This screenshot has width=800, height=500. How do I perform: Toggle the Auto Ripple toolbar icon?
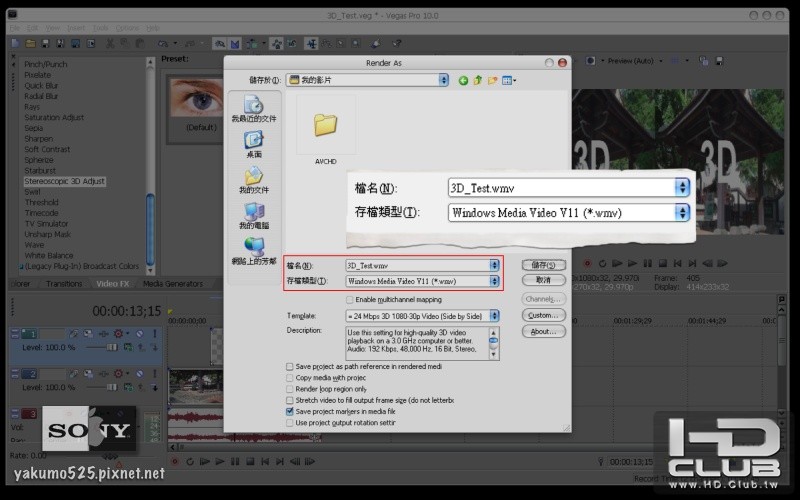(252, 44)
